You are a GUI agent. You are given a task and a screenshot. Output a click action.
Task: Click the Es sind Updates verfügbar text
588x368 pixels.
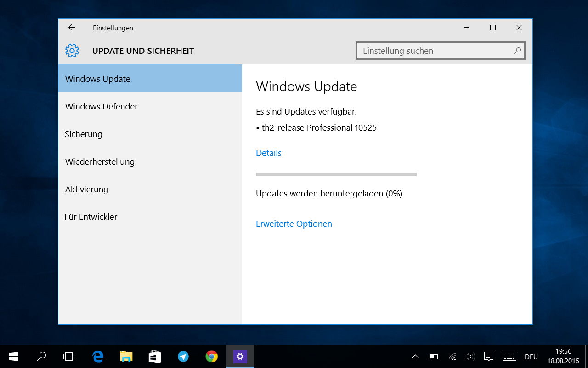[306, 111]
